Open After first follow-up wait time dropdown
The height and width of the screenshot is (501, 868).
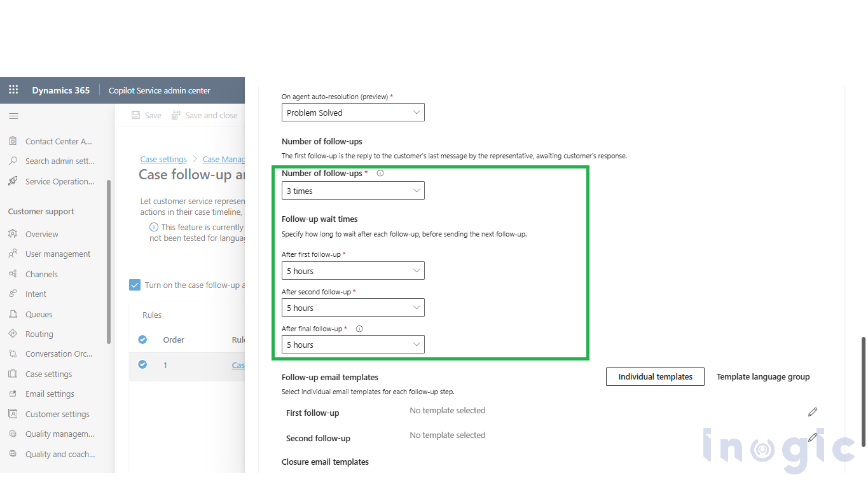pyautogui.click(x=353, y=271)
